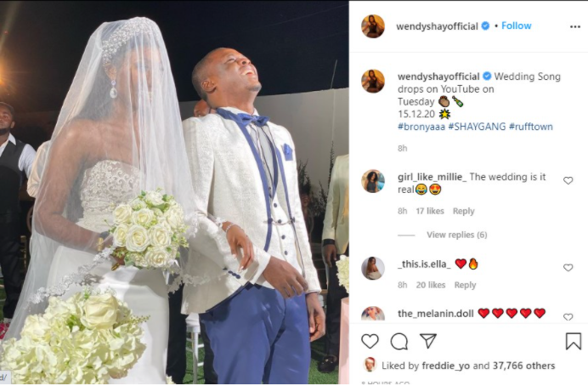Open wendyshayofficial header profile picture
Viewport: 588px width, 386px height.
pos(373,26)
